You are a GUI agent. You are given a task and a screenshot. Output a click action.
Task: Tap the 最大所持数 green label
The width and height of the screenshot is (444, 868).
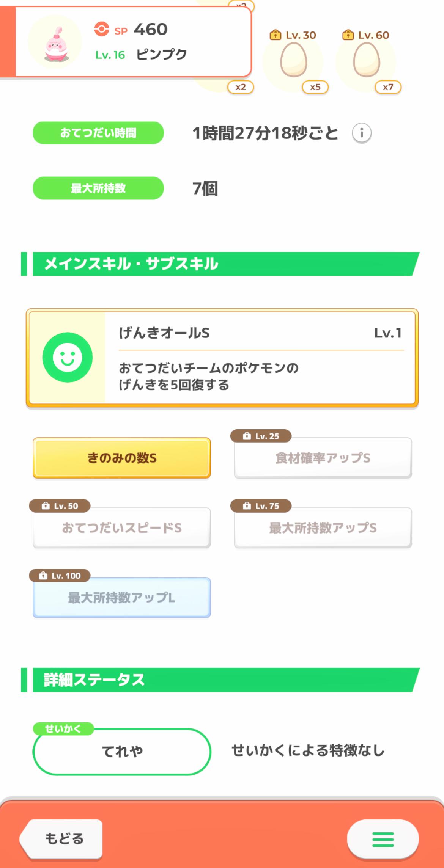click(98, 188)
